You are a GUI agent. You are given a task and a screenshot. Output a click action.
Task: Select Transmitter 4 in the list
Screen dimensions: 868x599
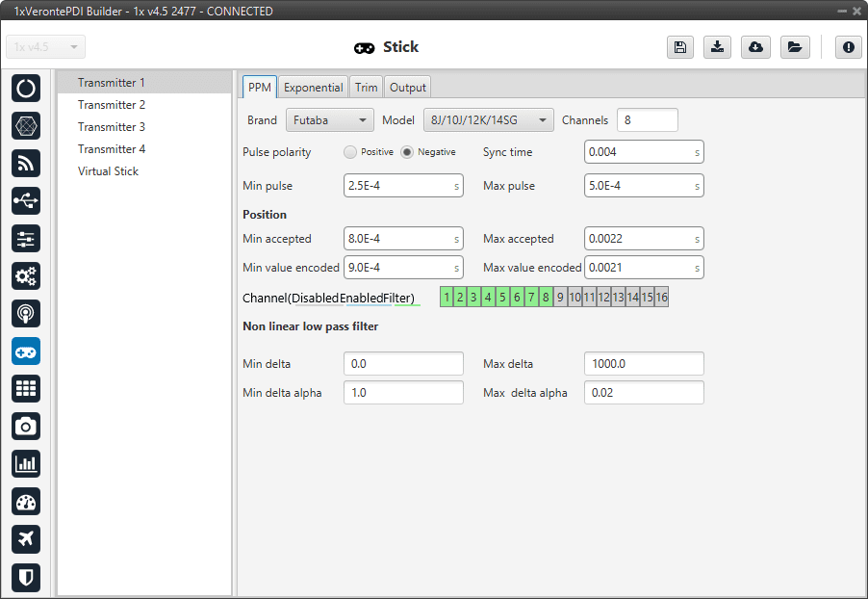coord(144,149)
